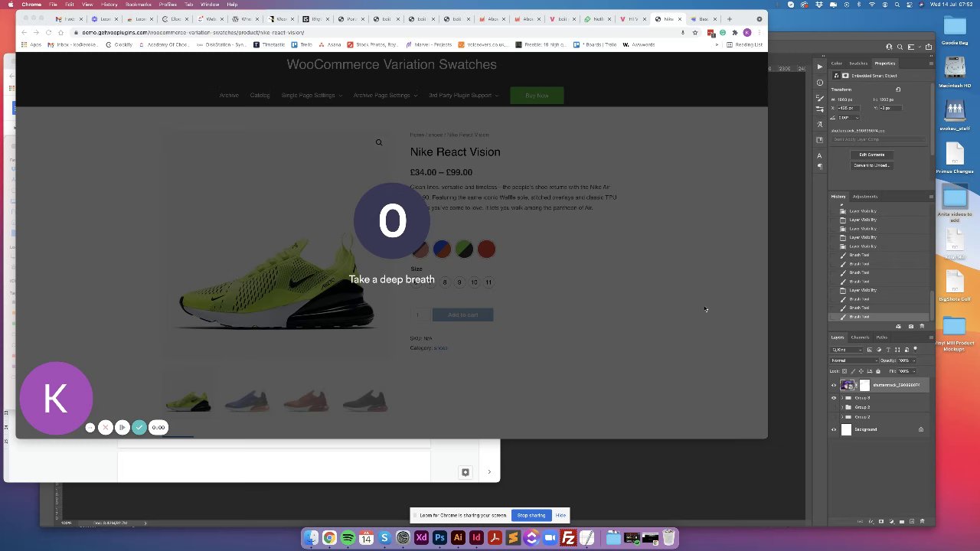
Task: Select size 8 radio swatch
Action: [445, 282]
